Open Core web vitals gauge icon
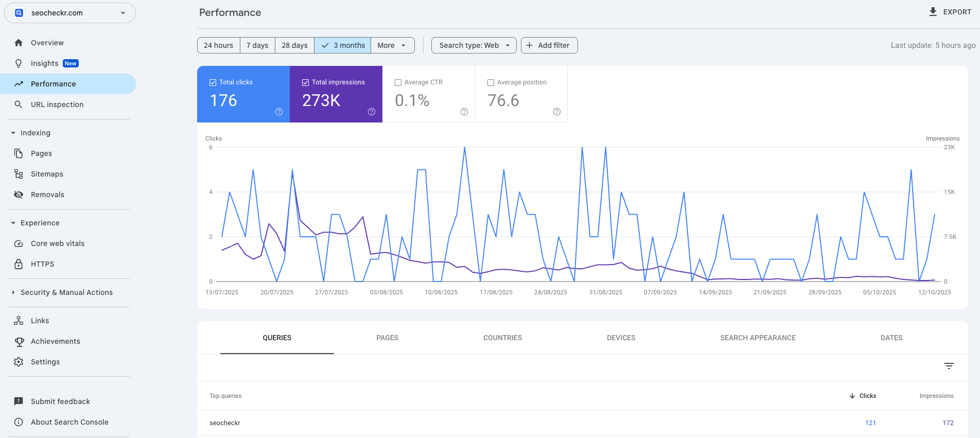Image resolution: width=980 pixels, height=438 pixels. (x=19, y=243)
